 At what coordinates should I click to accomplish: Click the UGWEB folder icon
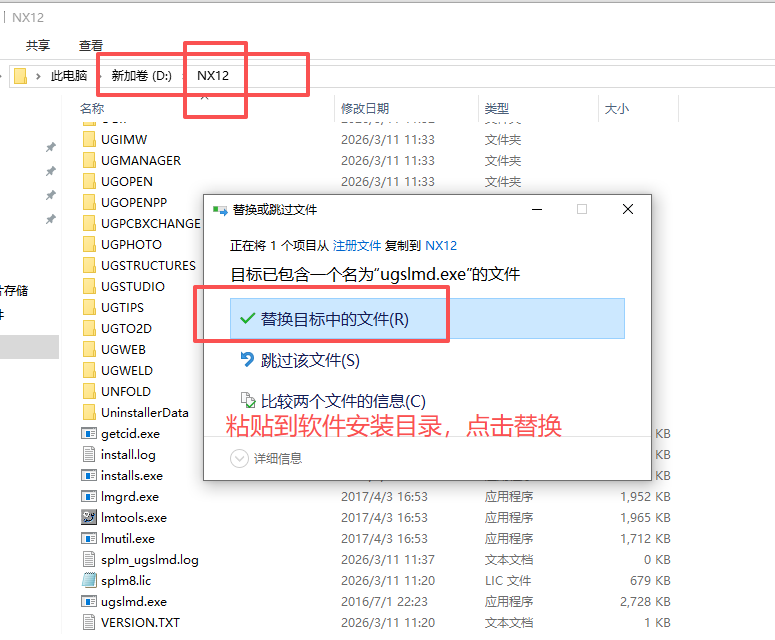click(89, 349)
